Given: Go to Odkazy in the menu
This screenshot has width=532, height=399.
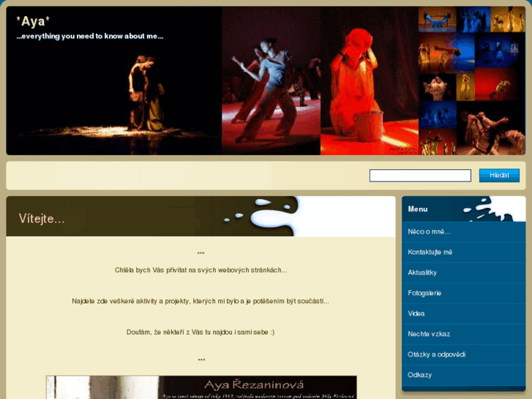Looking at the screenshot, I should [x=463, y=375].
